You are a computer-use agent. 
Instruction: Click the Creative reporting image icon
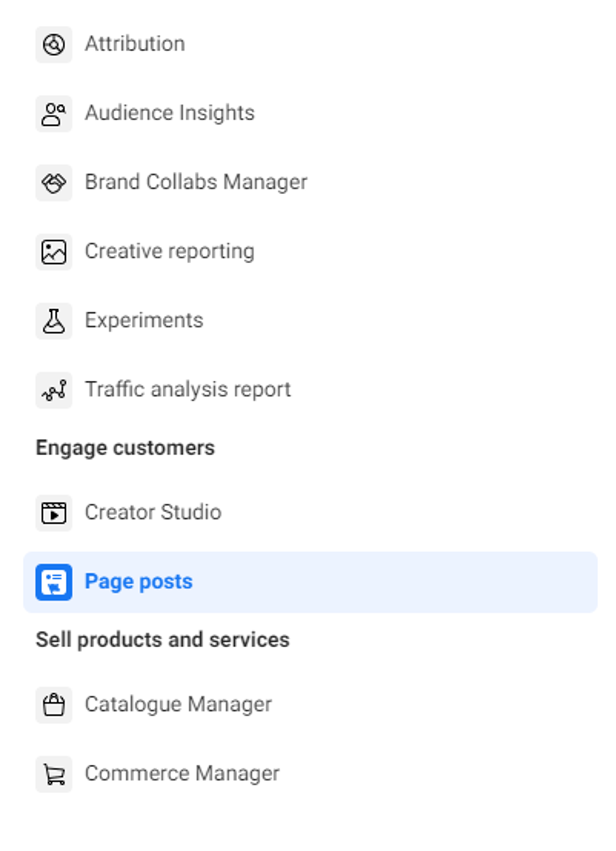54,252
